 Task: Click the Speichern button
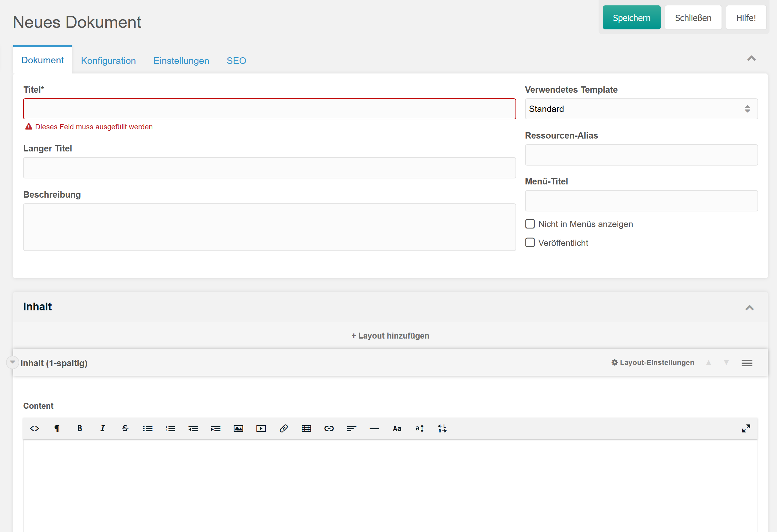tap(631, 18)
